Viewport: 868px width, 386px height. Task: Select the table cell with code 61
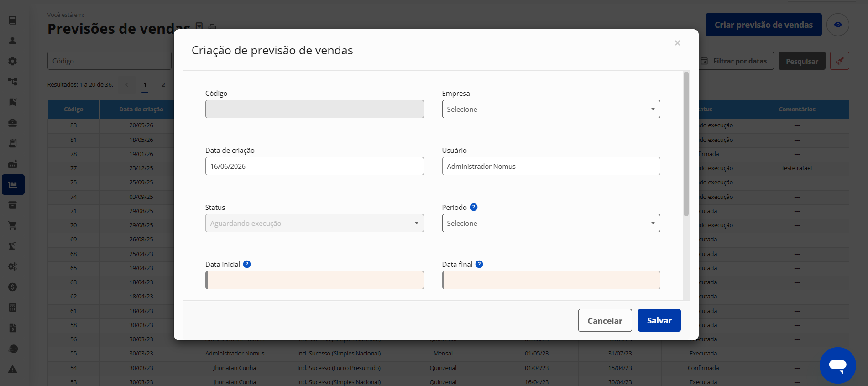73,311
